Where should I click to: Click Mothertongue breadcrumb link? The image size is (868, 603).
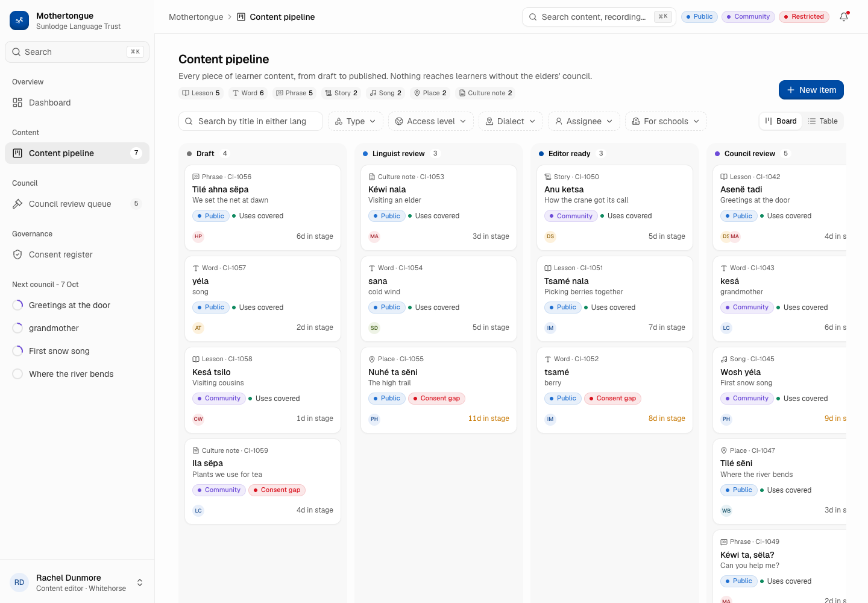point(196,17)
